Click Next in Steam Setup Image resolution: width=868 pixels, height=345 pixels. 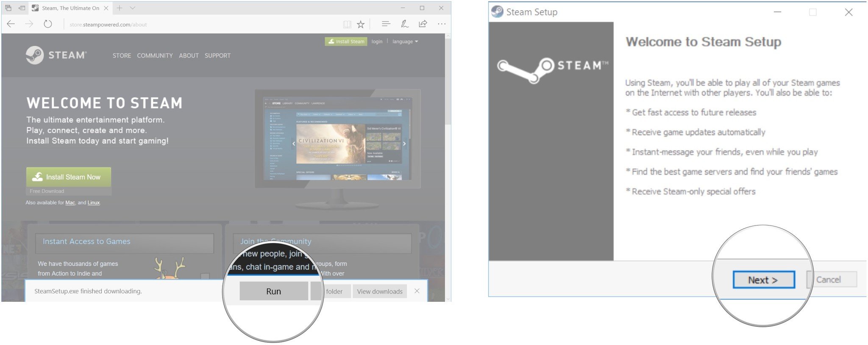point(763,280)
